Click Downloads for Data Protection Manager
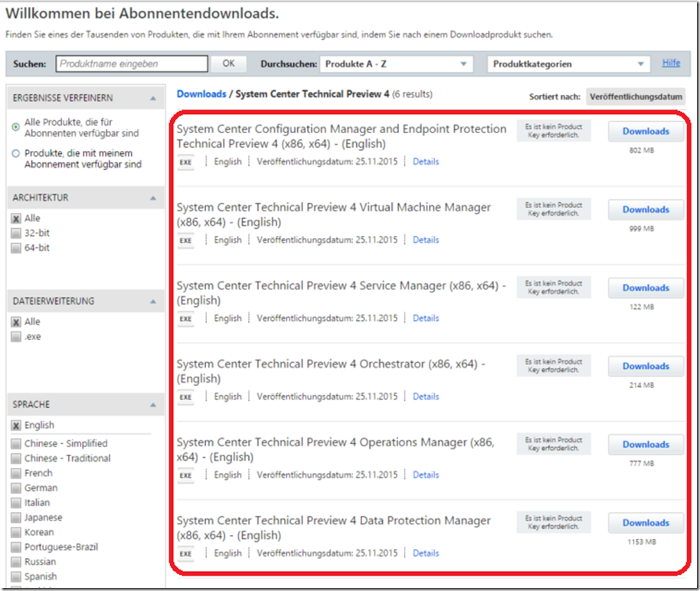Screen dimensions: 700x591 pyautogui.click(x=646, y=523)
